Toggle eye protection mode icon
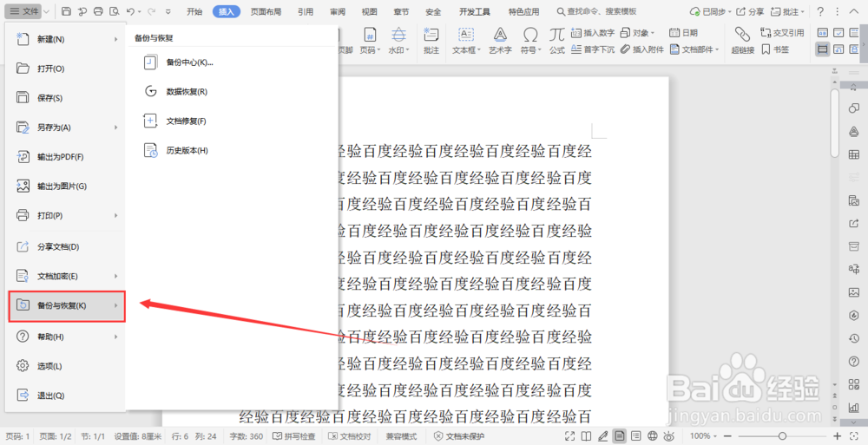 tap(669, 436)
